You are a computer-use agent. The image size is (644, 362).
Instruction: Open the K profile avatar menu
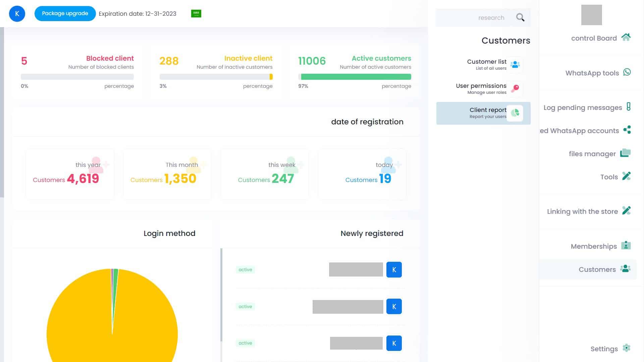click(x=17, y=14)
